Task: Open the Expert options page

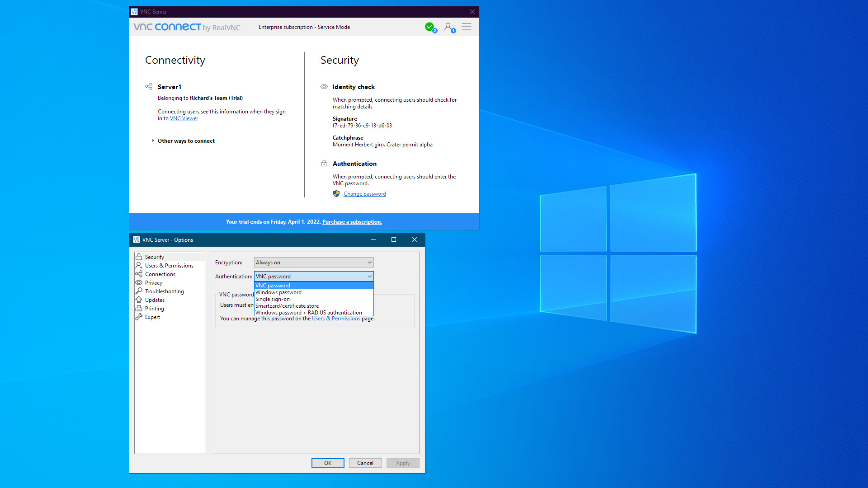Action: coord(170,317)
